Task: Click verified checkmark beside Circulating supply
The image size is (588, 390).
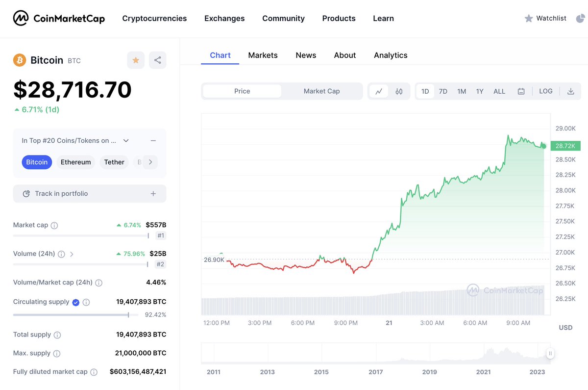Action: pyautogui.click(x=75, y=303)
